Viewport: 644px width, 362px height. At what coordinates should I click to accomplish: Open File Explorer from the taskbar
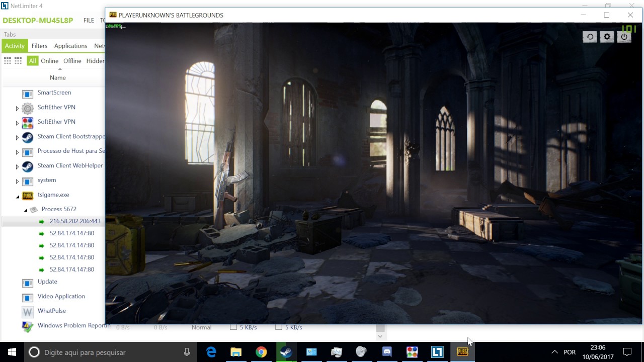tap(236, 352)
